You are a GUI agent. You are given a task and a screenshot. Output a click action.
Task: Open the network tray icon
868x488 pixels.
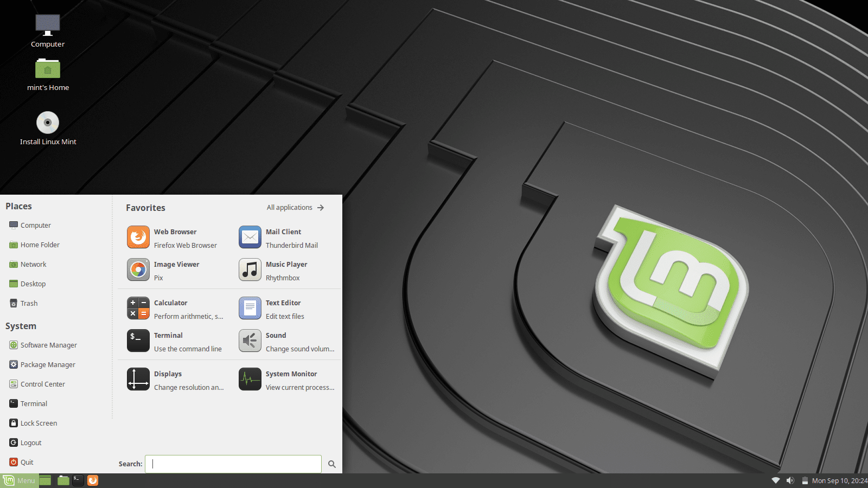click(776, 480)
